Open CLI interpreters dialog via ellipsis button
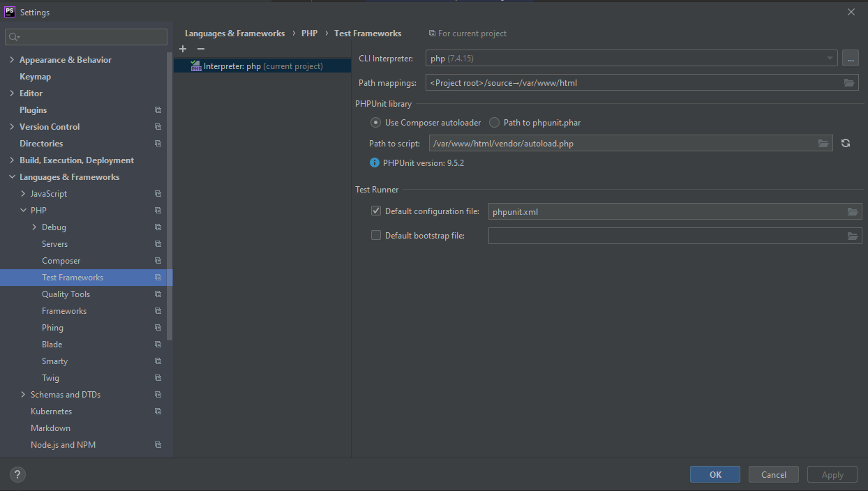868x491 pixels. point(850,59)
